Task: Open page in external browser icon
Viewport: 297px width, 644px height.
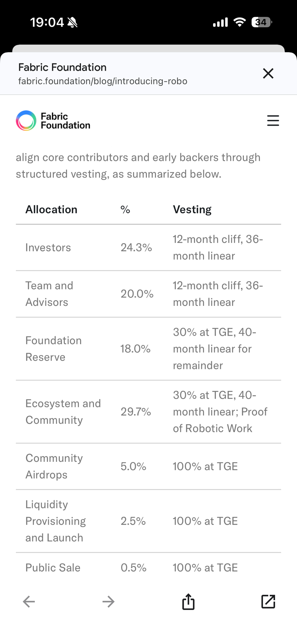Action: click(x=268, y=601)
